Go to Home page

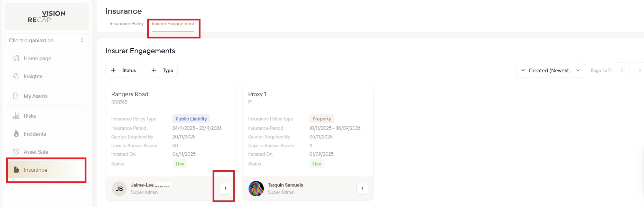click(x=37, y=58)
